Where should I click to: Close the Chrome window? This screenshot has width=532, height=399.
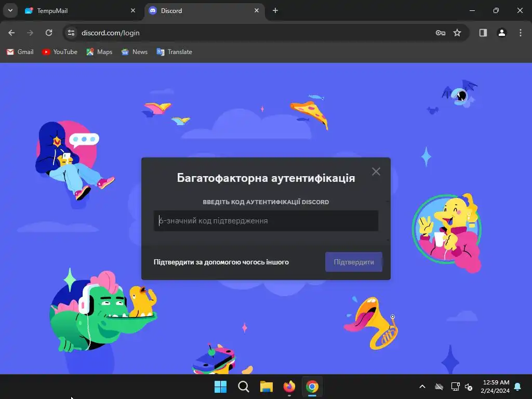[x=520, y=10]
